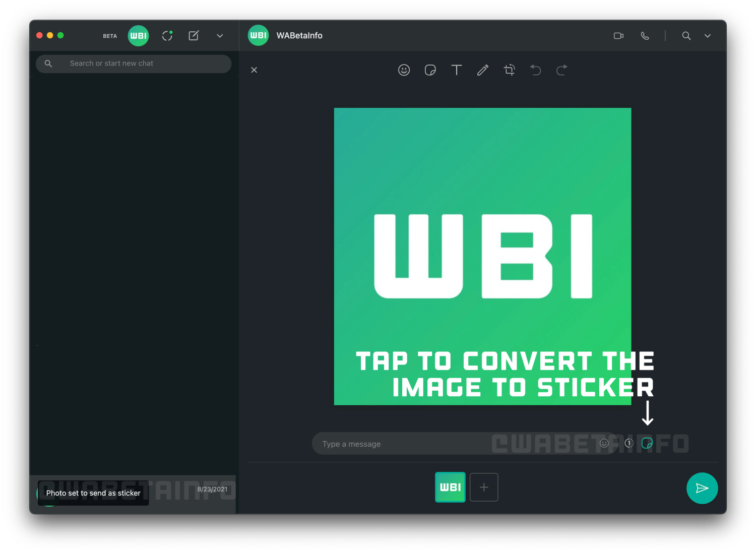Open WABetaInfo contact name in header
The height and width of the screenshot is (553, 756).
(x=299, y=36)
